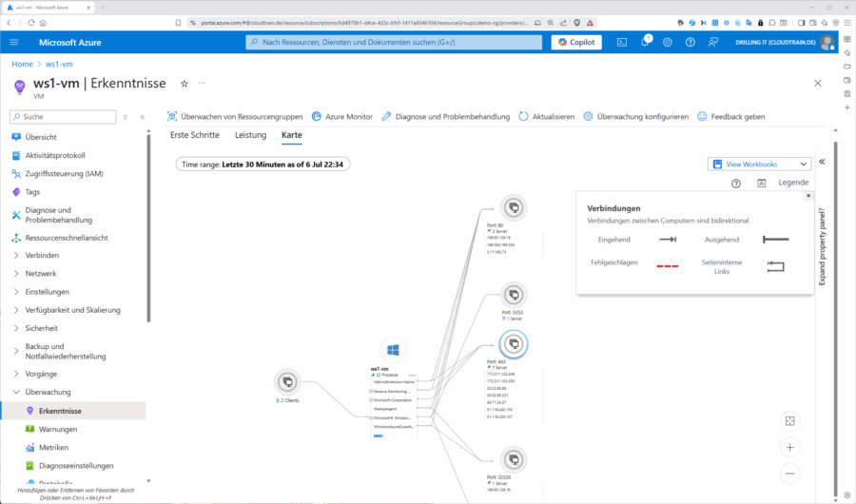
Task: Select the Karte tab
Action: coord(292,135)
